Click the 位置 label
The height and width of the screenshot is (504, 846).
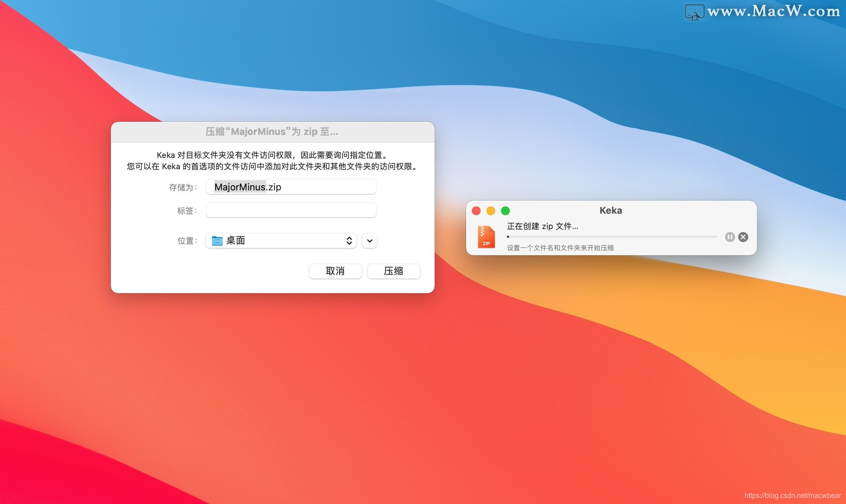coord(187,241)
